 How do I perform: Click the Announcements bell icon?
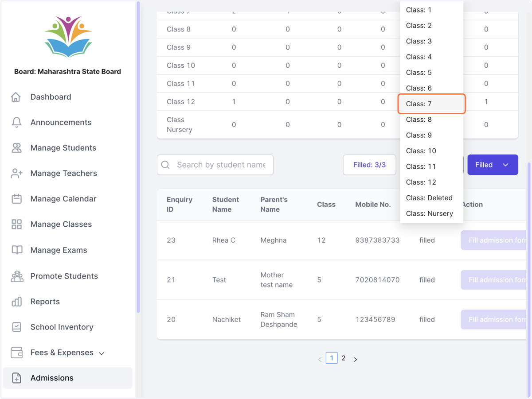click(16, 123)
